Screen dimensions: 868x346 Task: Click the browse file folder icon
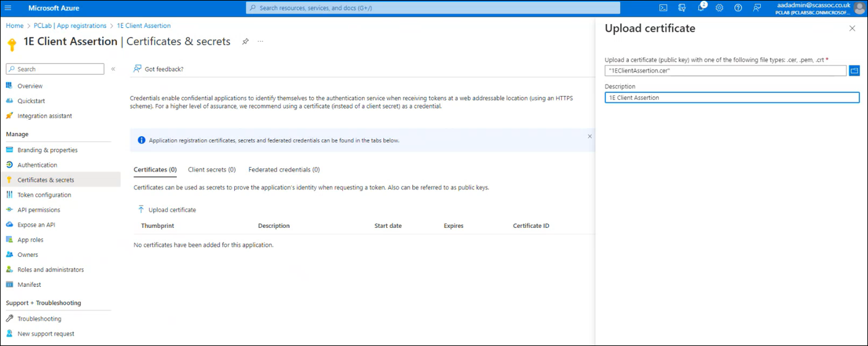click(x=854, y=71)
